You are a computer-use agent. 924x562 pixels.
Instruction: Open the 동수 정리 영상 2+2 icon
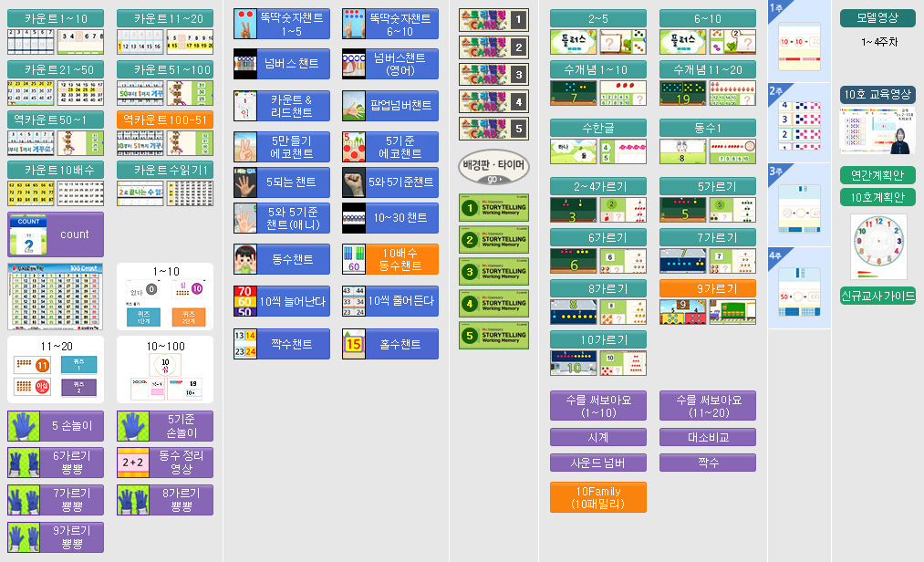[x=133, y=462]
